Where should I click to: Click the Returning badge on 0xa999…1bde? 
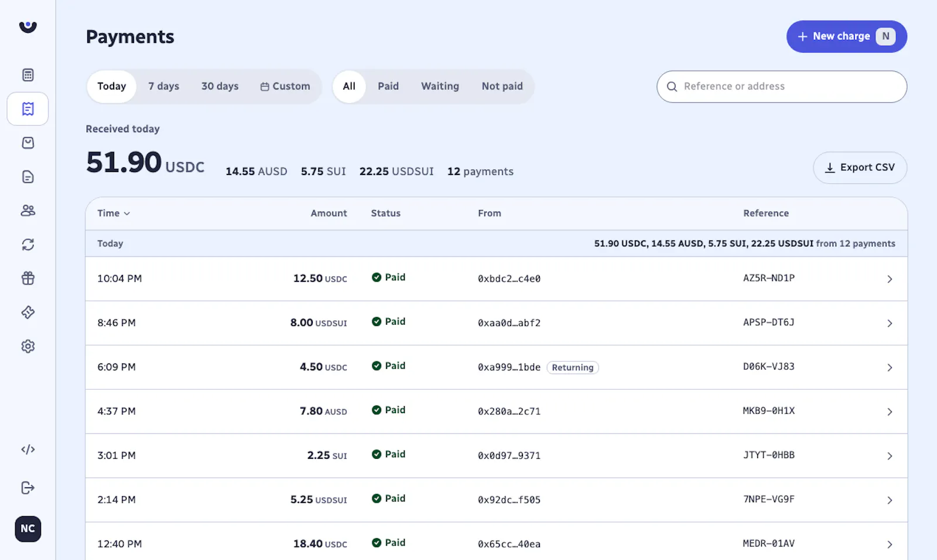(x=572, y=367)
